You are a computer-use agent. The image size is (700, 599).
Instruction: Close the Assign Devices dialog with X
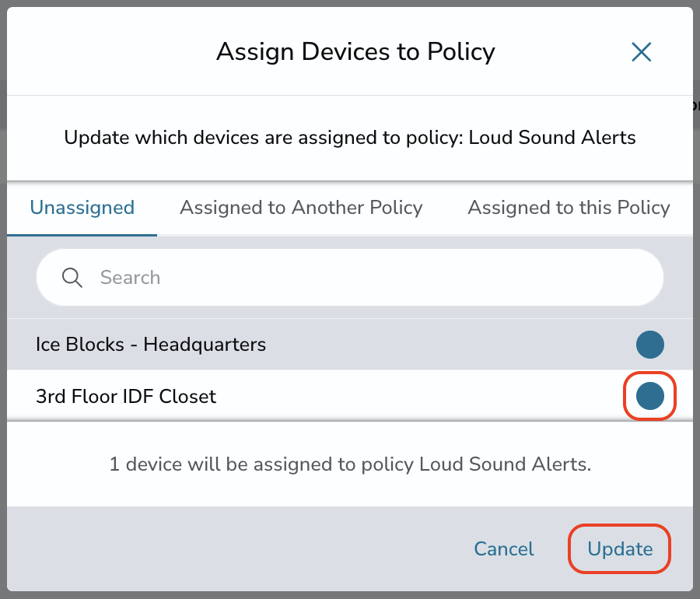click(642, 52)
